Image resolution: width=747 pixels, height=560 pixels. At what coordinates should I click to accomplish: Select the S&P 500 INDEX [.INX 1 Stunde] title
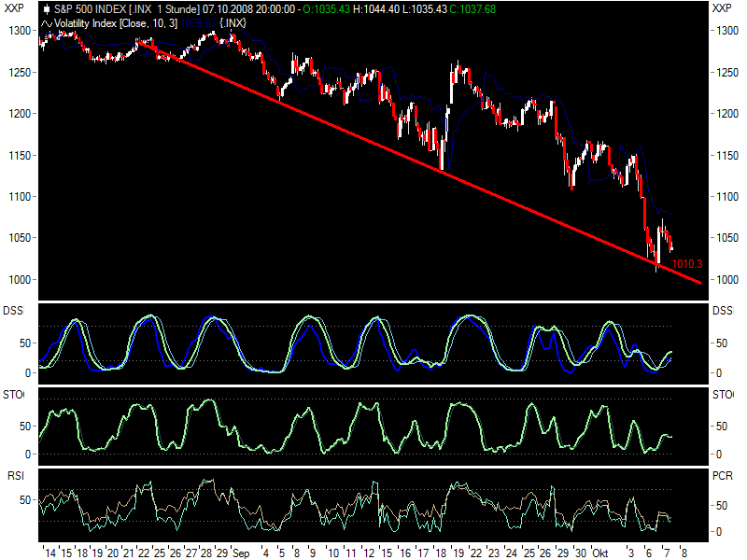point(127,9)
